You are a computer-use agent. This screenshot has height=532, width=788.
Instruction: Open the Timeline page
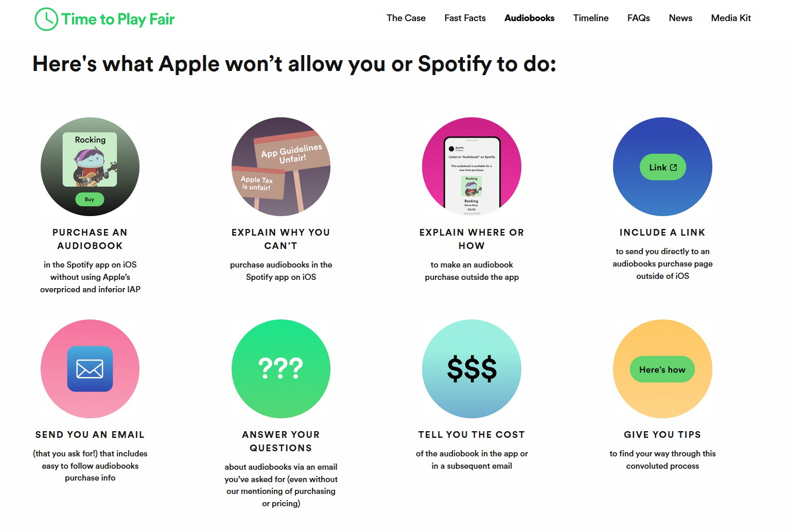(591, 18)
